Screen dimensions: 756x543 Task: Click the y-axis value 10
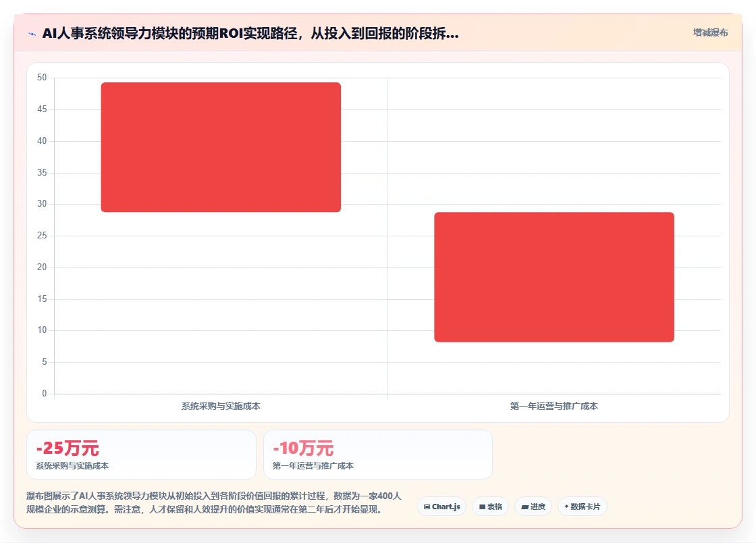(42, 330)
